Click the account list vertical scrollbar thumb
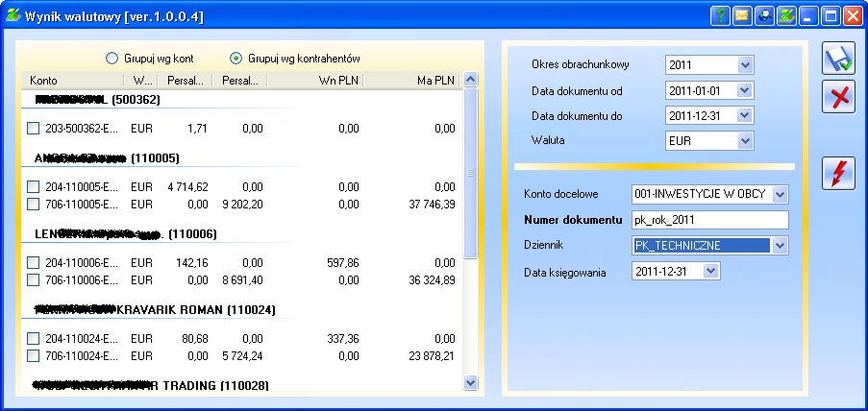The width and height of the screenshot is (868, 411). 470,173
